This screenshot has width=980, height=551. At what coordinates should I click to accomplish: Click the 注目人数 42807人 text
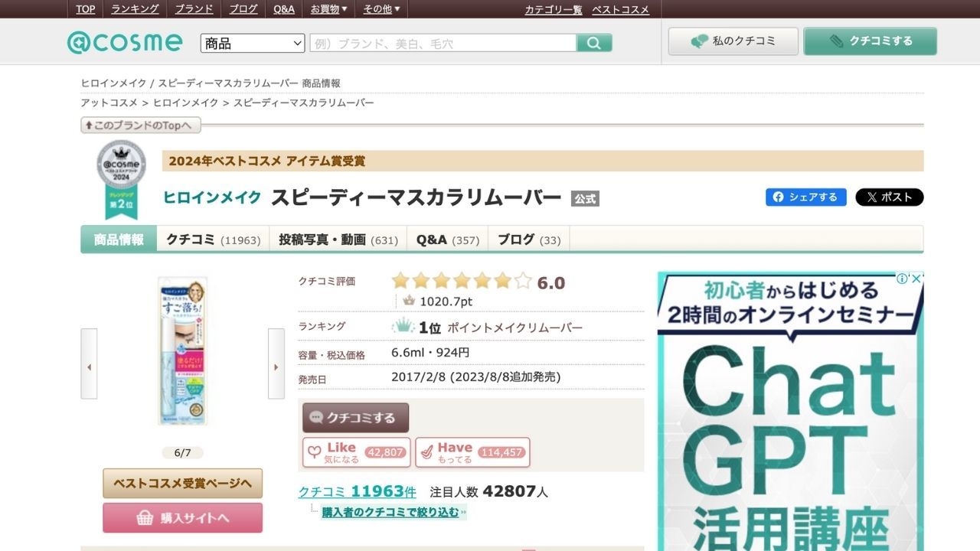(489, 491)
